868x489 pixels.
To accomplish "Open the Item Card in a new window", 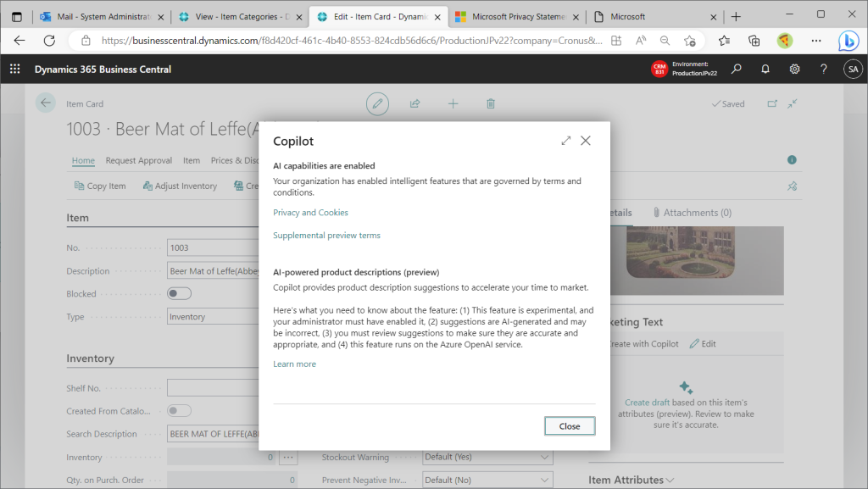I will 772,103.
